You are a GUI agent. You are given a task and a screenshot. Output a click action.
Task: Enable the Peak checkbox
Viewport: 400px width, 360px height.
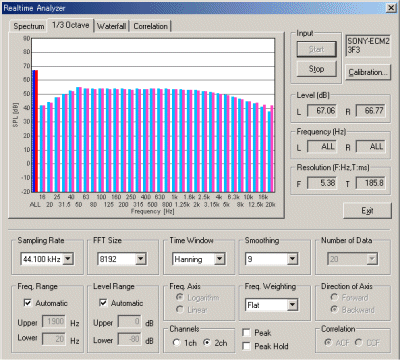246,333
